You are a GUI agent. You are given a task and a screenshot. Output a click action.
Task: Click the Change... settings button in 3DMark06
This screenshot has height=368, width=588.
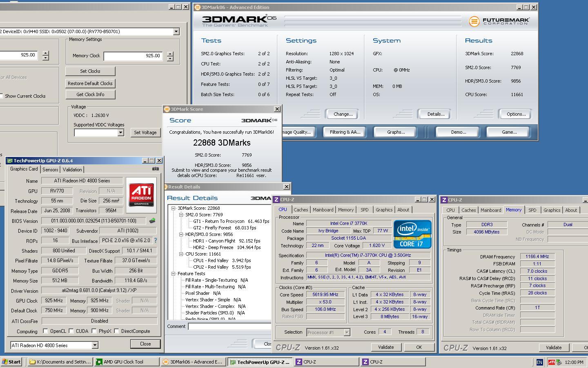pyautogui.click(x=343, y=114)
